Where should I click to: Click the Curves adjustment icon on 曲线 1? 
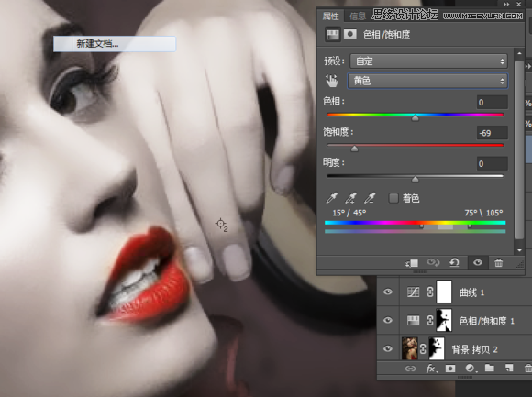413,292
